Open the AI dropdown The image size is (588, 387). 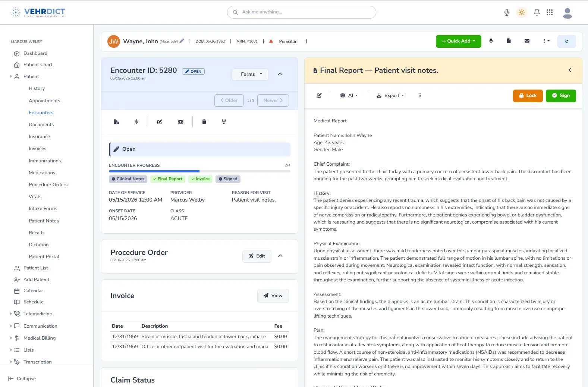coord(349,96)
